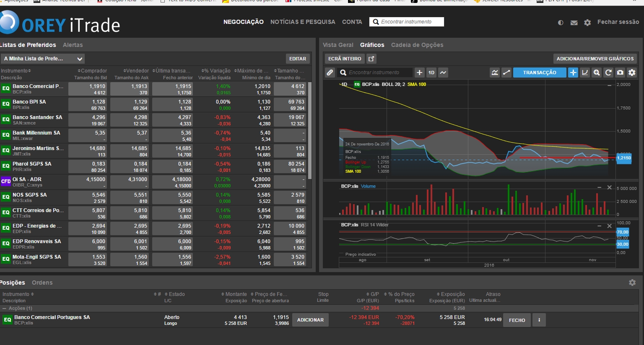
Task: Click the link chart icon in chart toolbar
Action: pyautogui.click(x=330, y=73)
